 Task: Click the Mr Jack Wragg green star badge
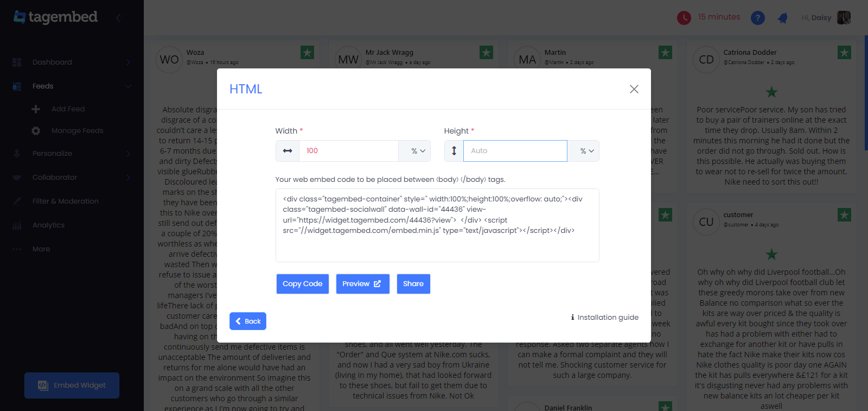point(486,53)
